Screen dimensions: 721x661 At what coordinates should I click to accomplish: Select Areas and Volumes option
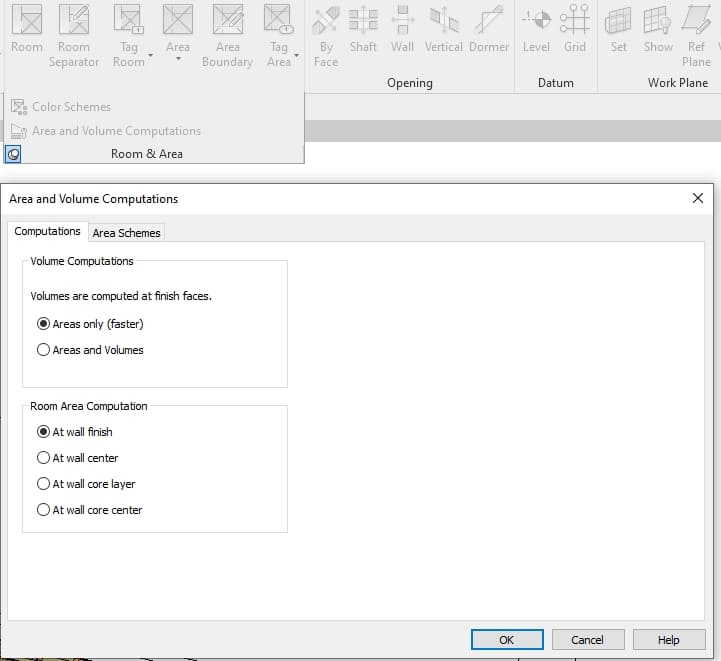(x=90, y=350)
